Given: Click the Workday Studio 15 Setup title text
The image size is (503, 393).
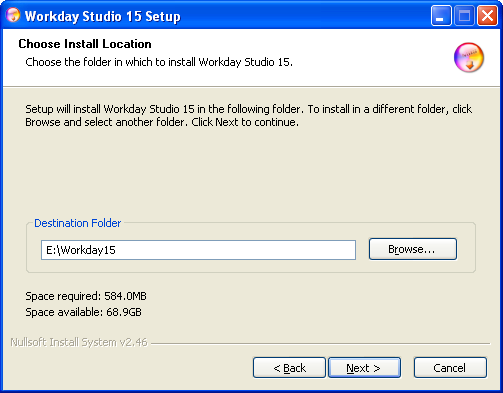Looking at the screenshot, I should coord(103,16).
